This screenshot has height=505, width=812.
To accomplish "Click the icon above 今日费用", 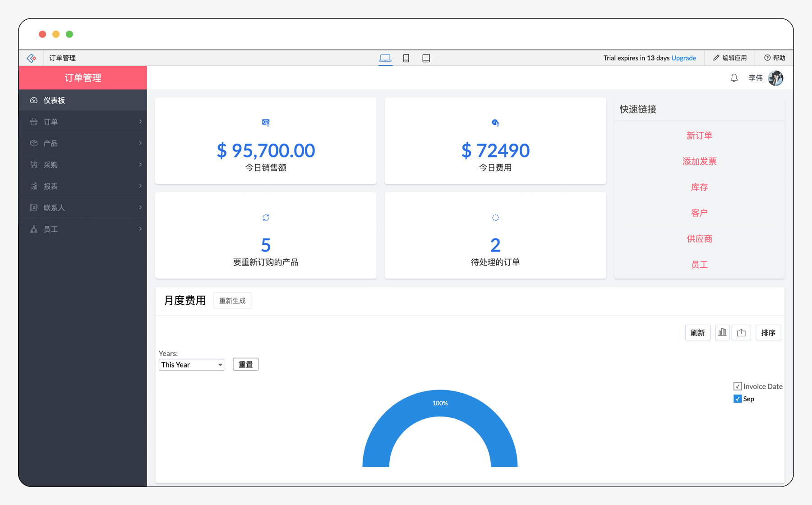I will pos(495,123).
